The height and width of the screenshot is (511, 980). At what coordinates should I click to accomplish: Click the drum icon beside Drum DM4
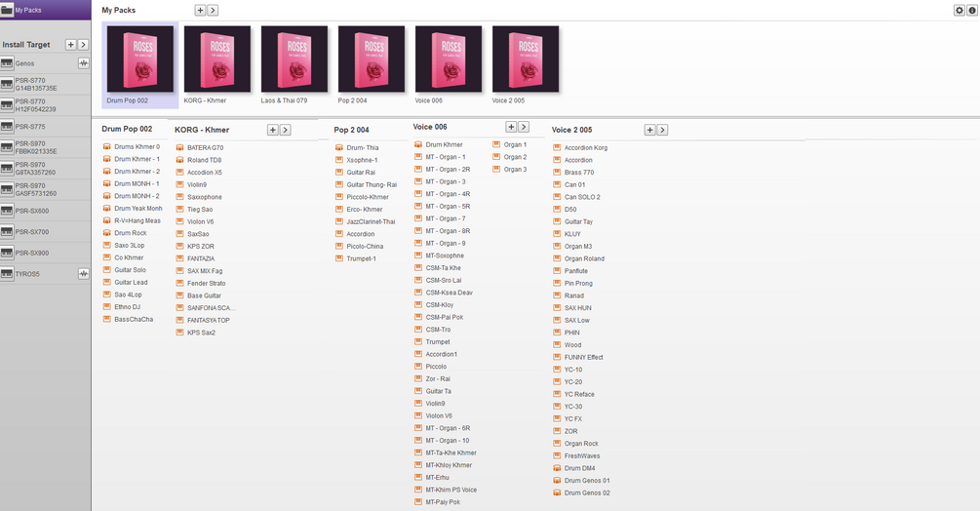[x=557, y=468]
